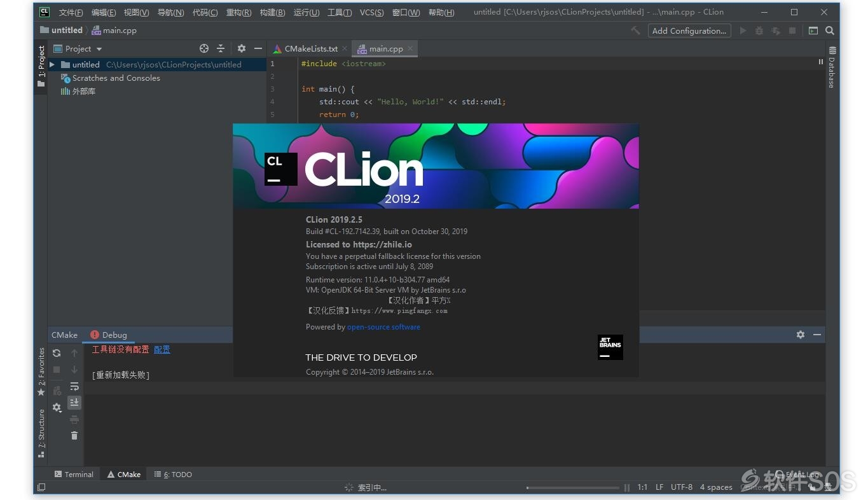
Task: Hide the CMake panel with minus icon
Action: click(817, 335)
